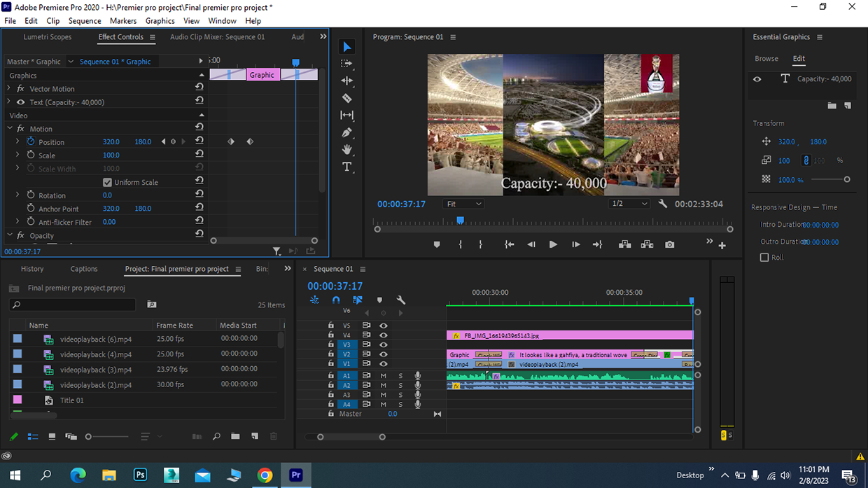Viewport: 868px width, 488px height.
Task: Open Master * Graphic clip dropdown
Action: pyautogui.click(x=71, y=62)
